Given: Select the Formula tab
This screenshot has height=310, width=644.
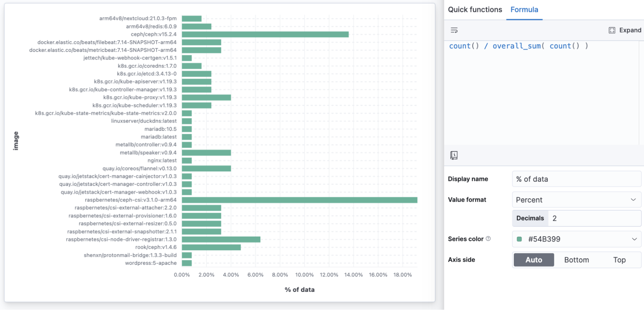Looking at the screenshot, I should coord(524,10).
